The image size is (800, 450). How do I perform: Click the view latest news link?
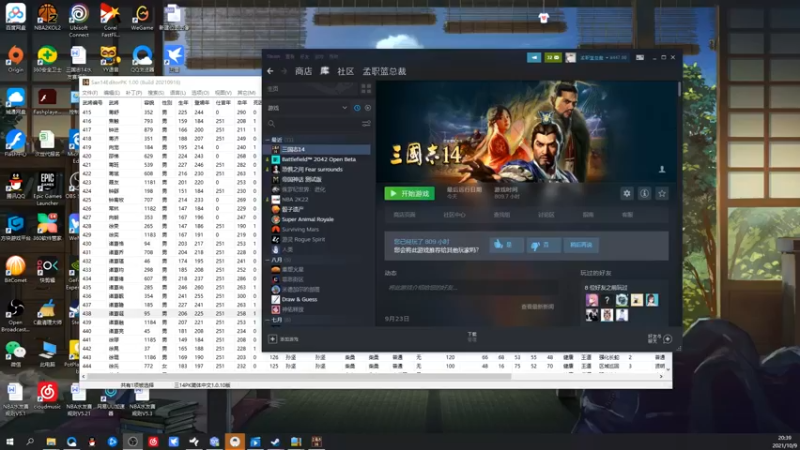tap(537, 307)
